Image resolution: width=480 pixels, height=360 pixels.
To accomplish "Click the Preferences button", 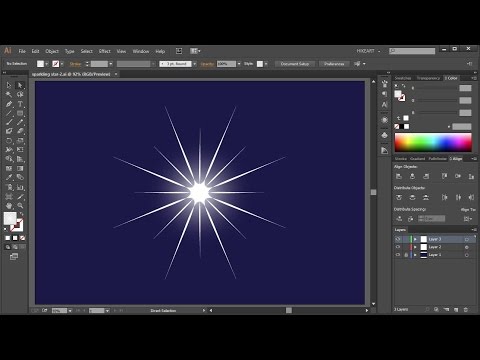I will pos(334,64).
